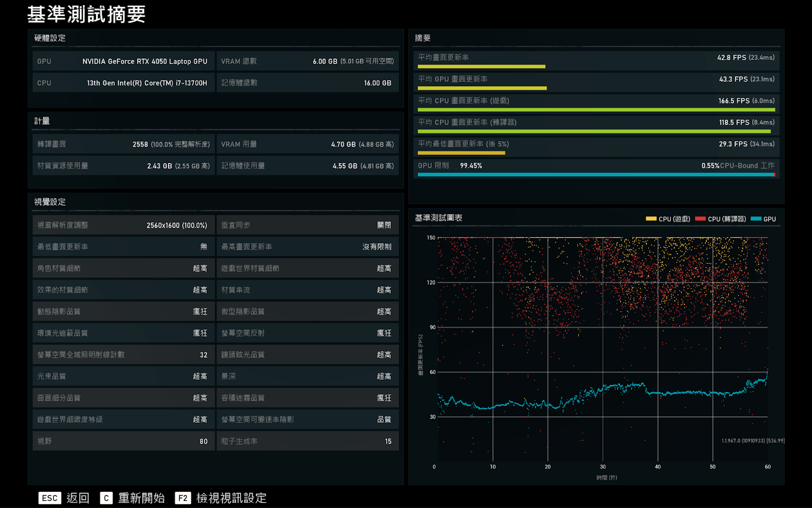The image size is (812, 508).
Task: Click the 最高畫面更新率 沒有限制 value
Action: point(377,247)
